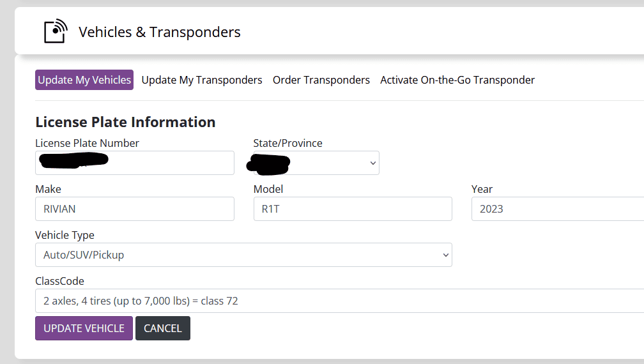This screenshot has height=364, width=644.
Task: Click the 'ClassCode' label text
Action: 59,281
